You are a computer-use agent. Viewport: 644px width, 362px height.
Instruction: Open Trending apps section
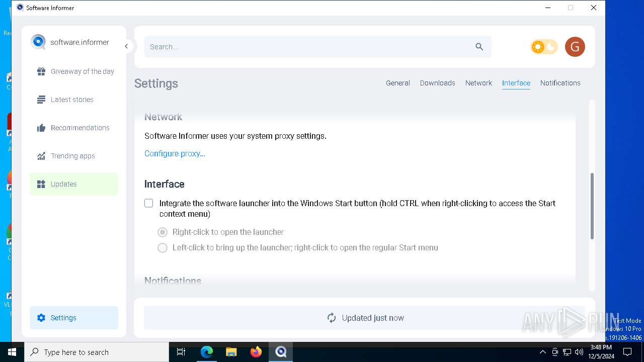(x=74, y=156)
